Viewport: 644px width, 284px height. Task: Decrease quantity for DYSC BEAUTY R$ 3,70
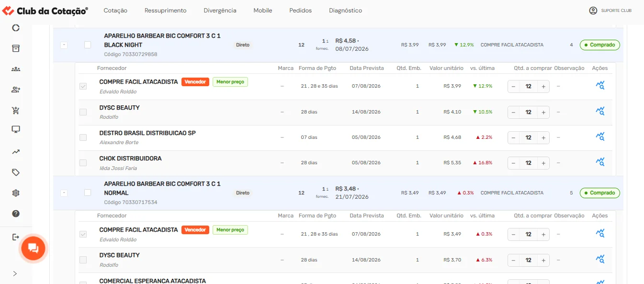513,260
